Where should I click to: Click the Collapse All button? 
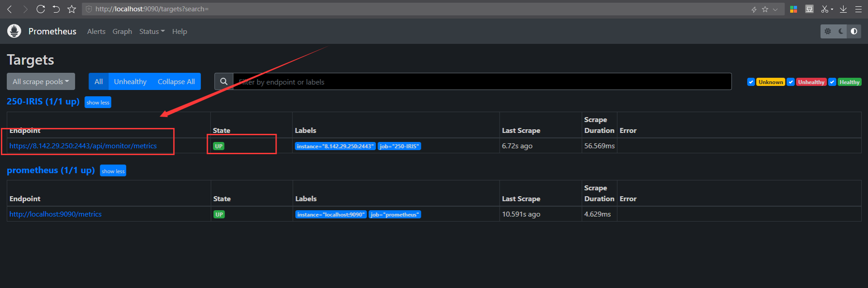coord(176,81)
